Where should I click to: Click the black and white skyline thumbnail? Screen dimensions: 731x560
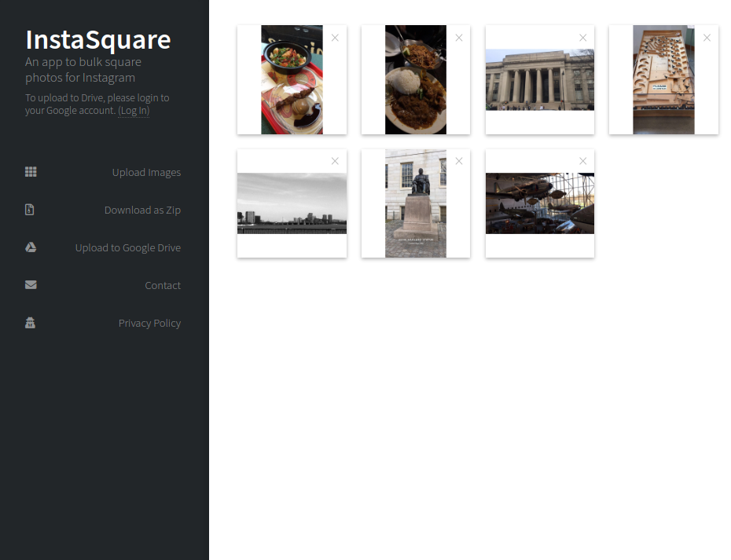click(292, 203)
